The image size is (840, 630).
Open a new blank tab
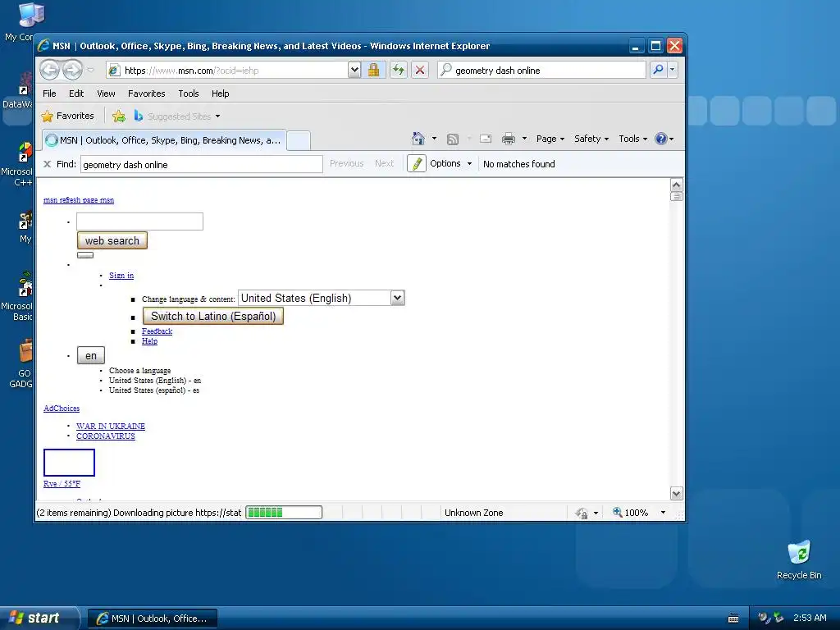pyautogui.click(x=299, y=140)
